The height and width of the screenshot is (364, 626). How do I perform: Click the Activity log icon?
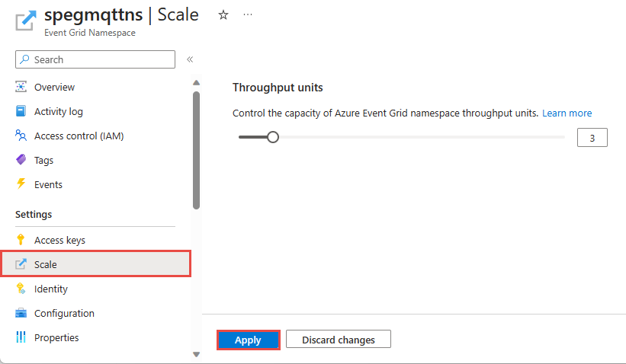[x=21, y=111]
